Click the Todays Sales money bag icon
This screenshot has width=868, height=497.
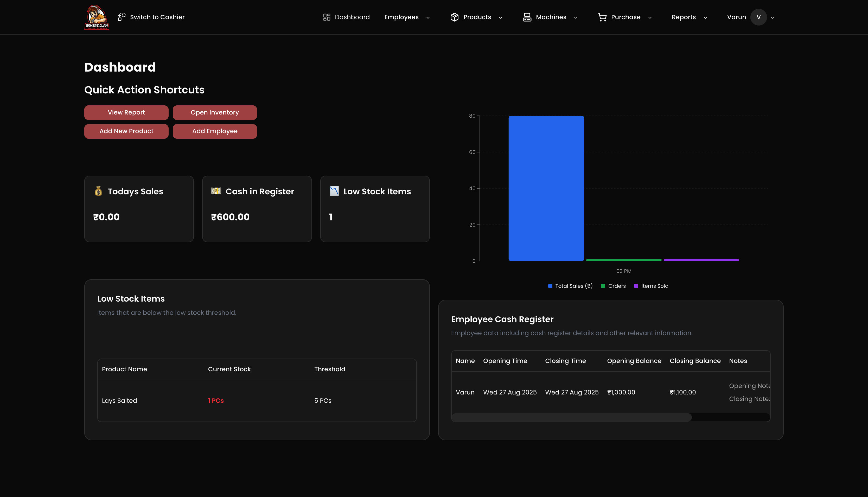(x=98, y=191)
